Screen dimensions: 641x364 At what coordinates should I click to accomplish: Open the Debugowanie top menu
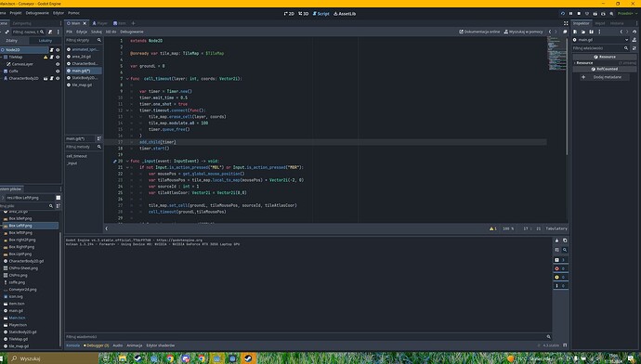(x=37, y=13)
